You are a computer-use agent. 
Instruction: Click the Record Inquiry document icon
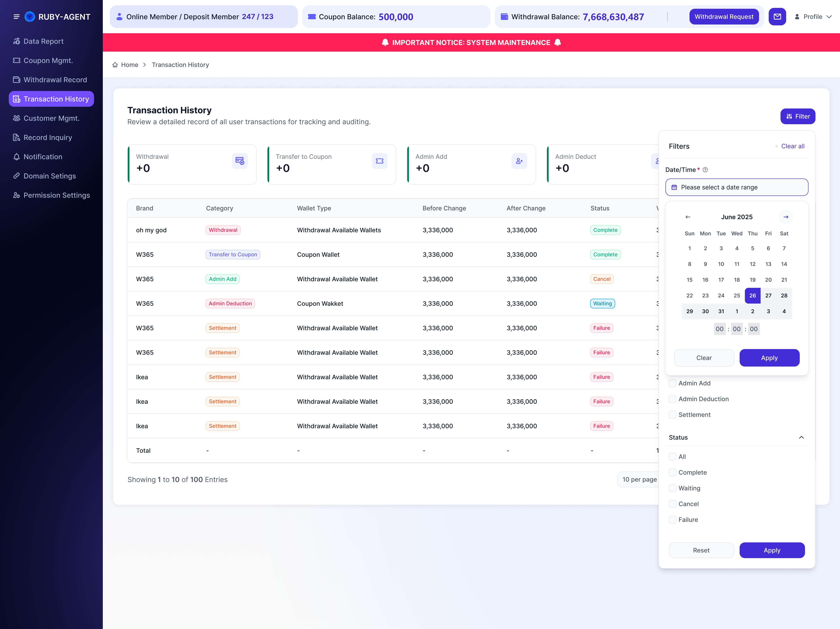pyautogui.click(x=16, y=137)
